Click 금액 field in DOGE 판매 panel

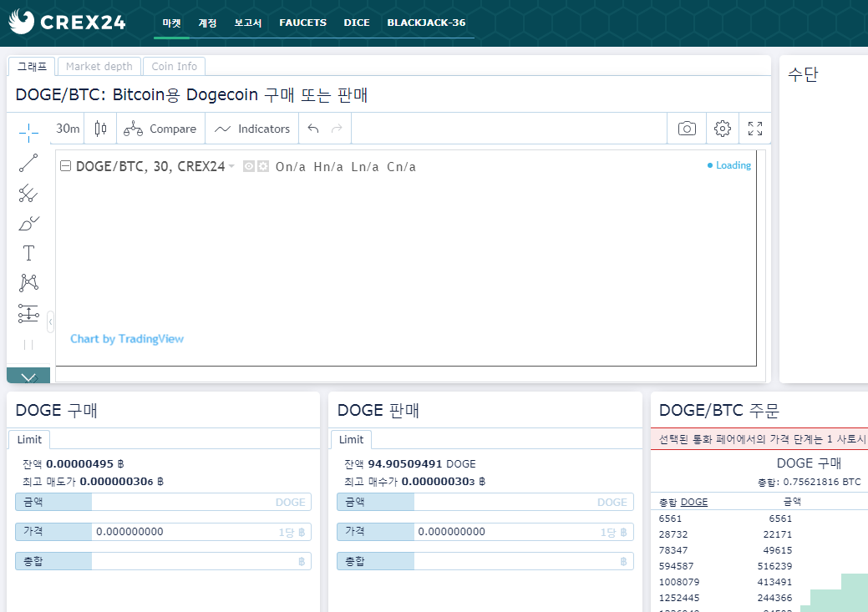(x=485, y=502)
